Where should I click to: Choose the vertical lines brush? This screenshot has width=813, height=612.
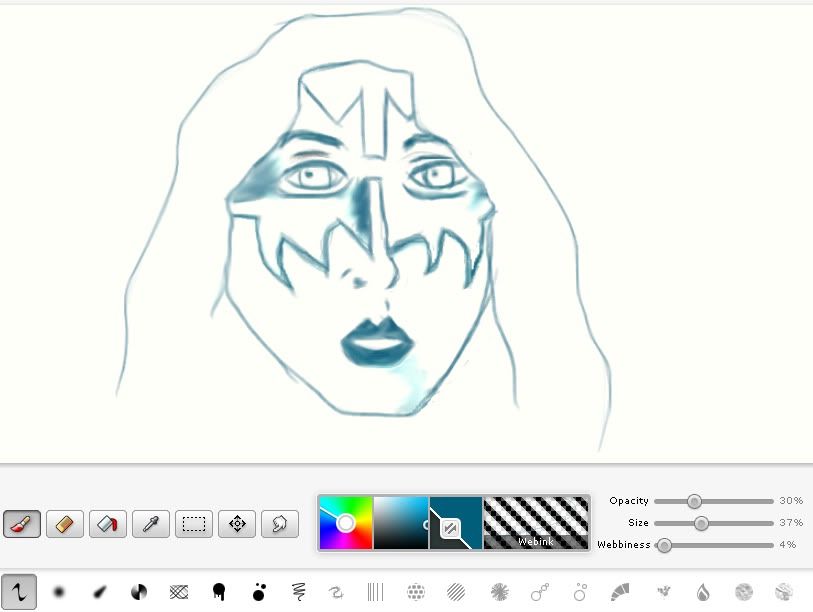[x=375, y=592]
